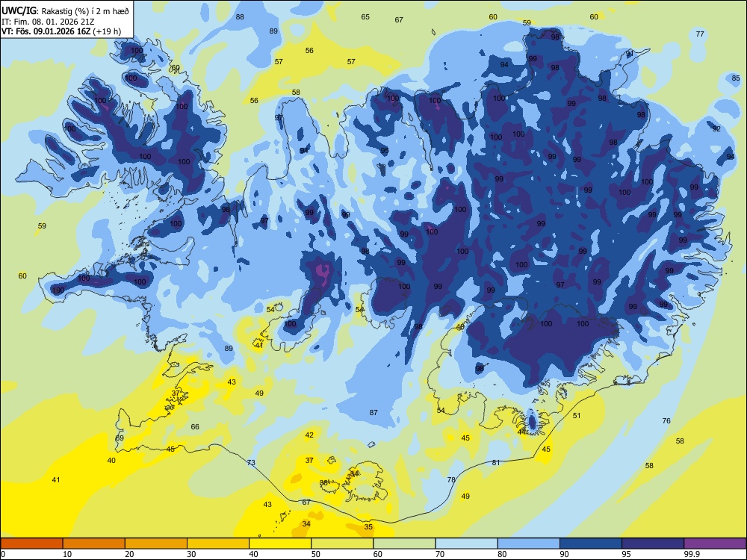The width and height of the screenshot is (747, 560).
Task: Click the '30' legend tick label
Action: coord(191,554)
